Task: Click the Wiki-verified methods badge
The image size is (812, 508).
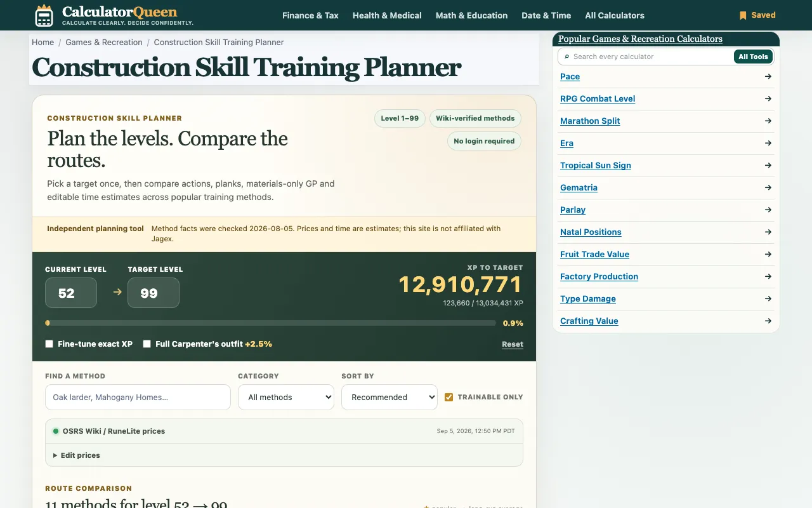Action: pyautogui.click(x=475, y=118)
